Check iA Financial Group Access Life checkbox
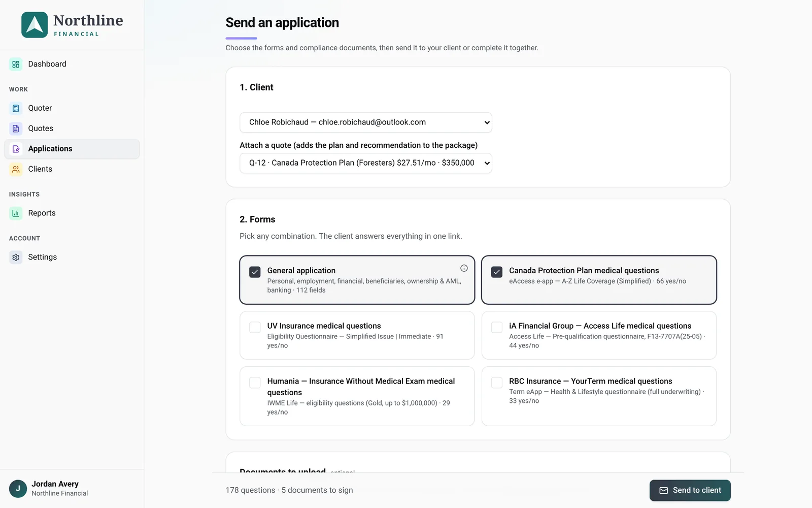This screenshot has width=812, height=508. [x=497, y=327]
